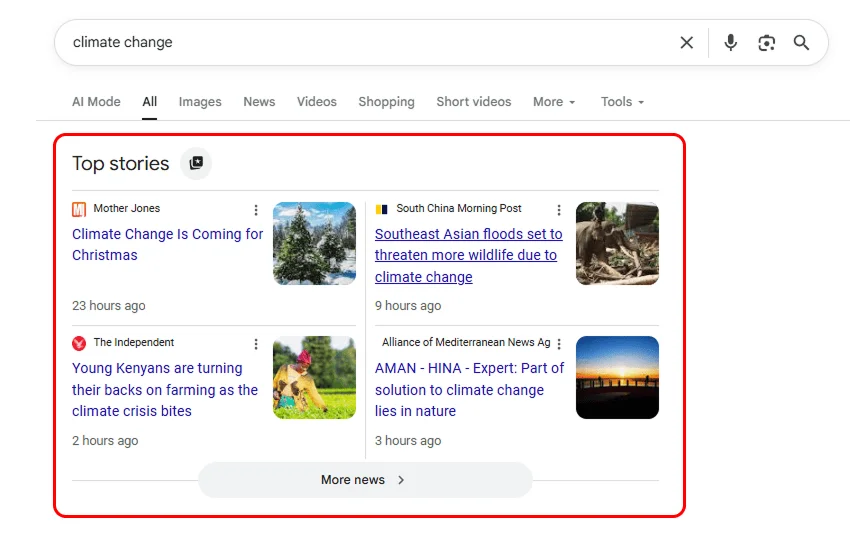Click the save icon next to Top stories
This screenshot has height=550, width=850.
pos(196,163)
